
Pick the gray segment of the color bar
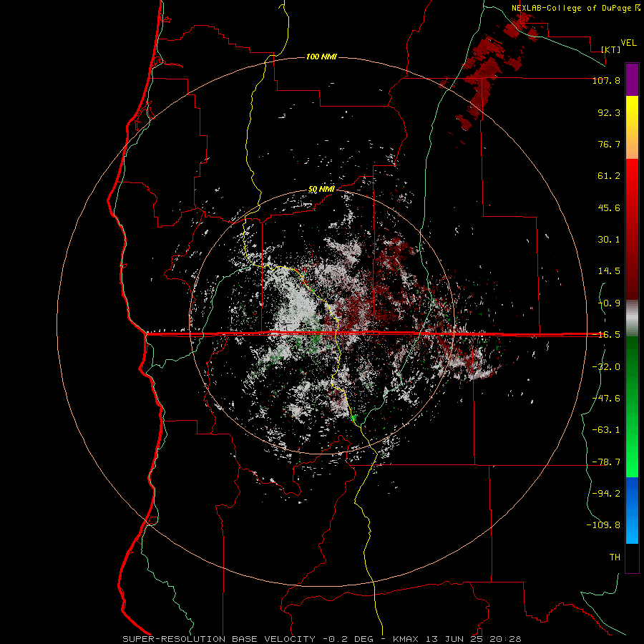632,318
